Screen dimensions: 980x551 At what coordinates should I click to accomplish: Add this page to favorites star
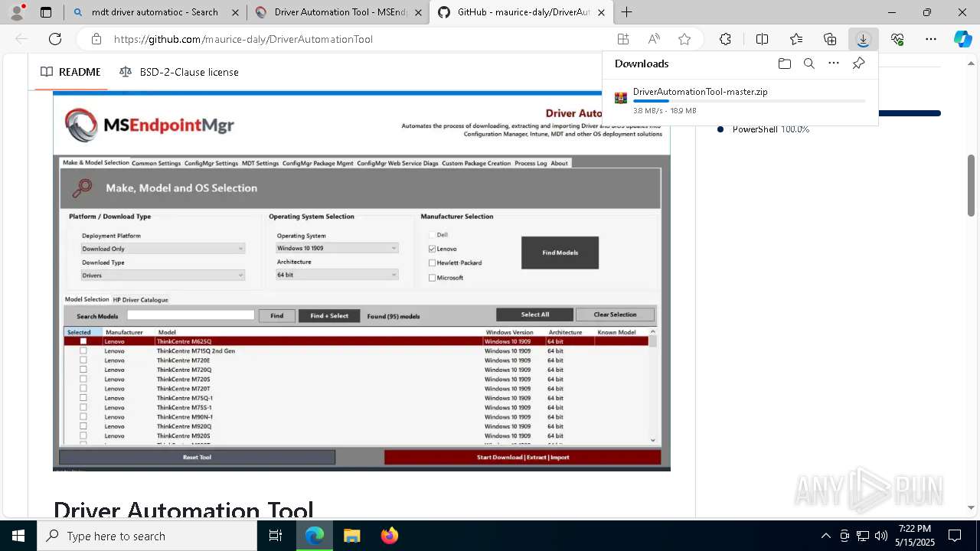coord(684,39)
